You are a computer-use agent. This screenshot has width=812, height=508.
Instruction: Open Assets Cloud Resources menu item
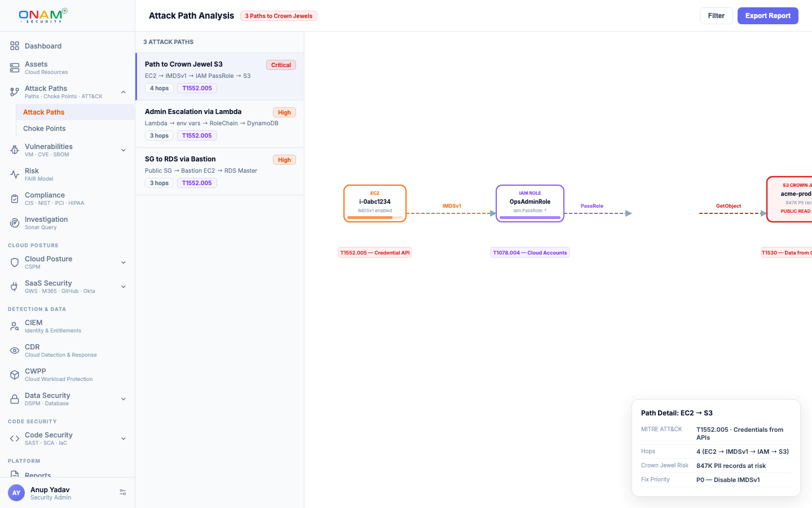(x=68, y=68)
